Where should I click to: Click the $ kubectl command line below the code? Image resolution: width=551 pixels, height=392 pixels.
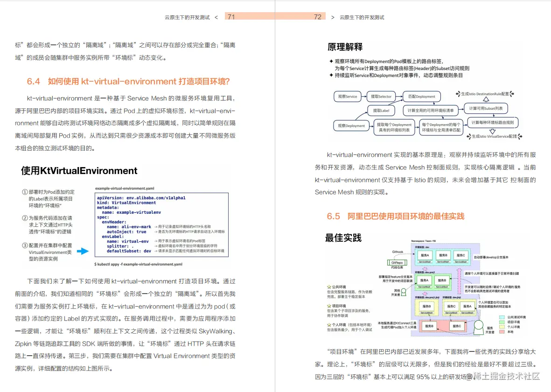[139, 264]
